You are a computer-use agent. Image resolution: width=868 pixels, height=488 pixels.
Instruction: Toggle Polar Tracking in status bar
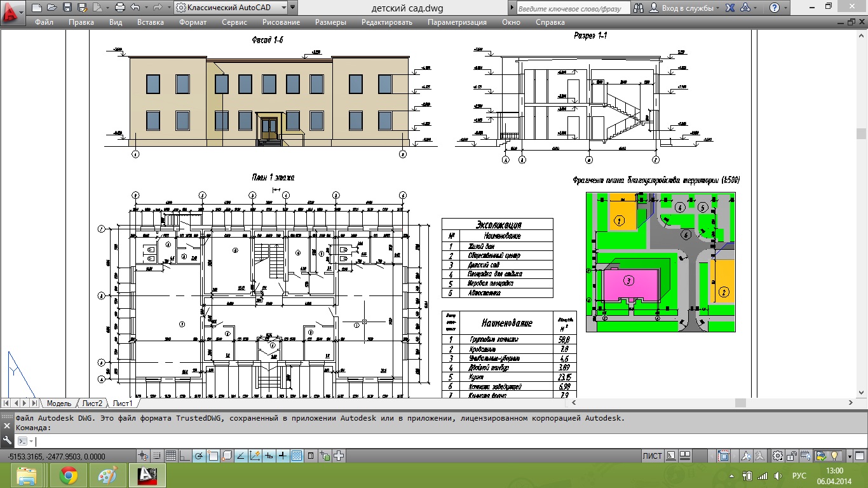click(199, 456)
